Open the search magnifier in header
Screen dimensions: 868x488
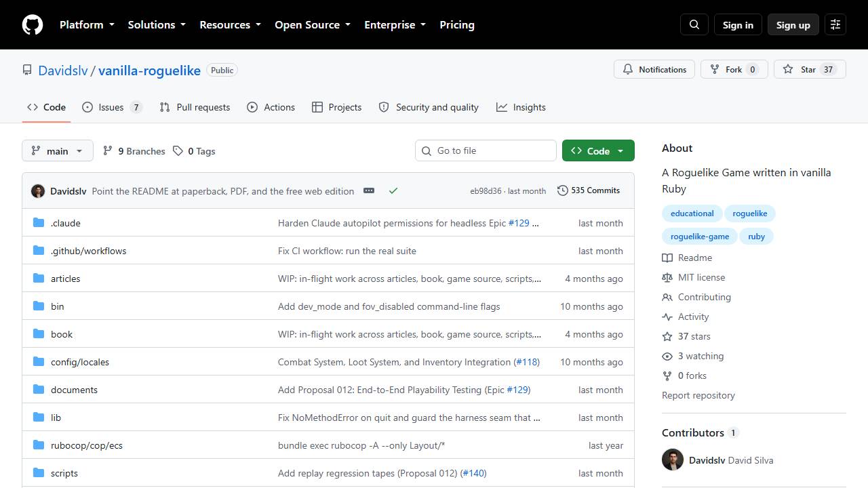(694, 25)
